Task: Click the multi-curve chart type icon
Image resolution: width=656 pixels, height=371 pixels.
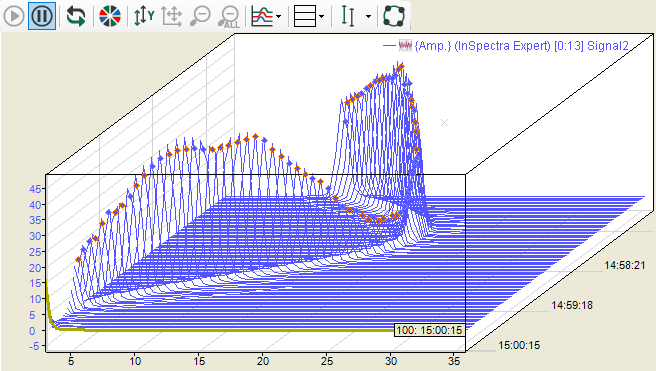Action: coord(262,16)
